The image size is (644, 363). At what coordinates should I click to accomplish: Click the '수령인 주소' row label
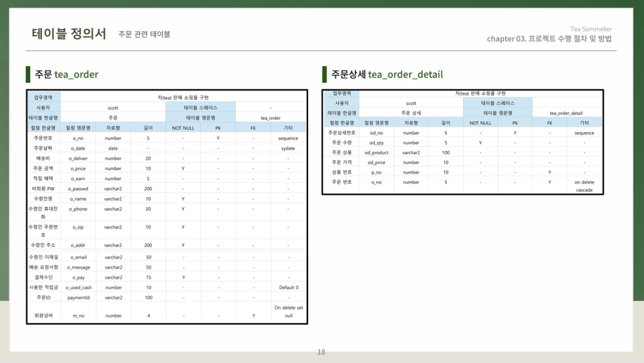pyautogui.click(x=43, y=245)
